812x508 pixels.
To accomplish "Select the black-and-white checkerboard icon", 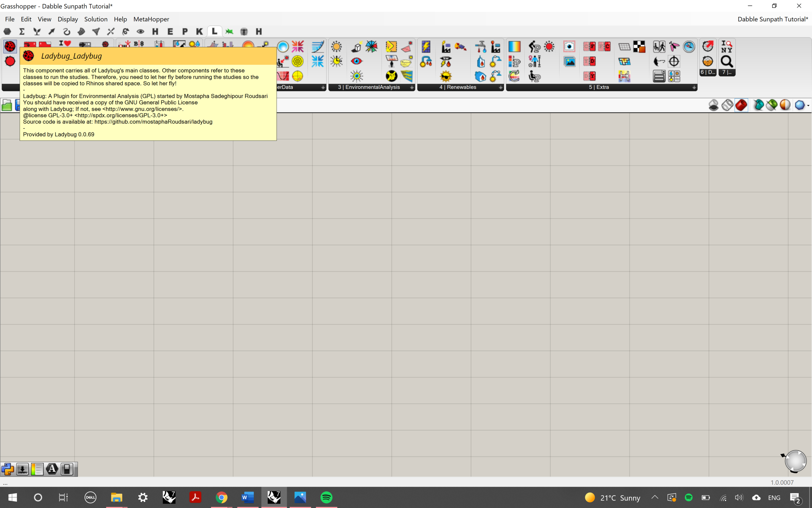I will click(639, 46).
